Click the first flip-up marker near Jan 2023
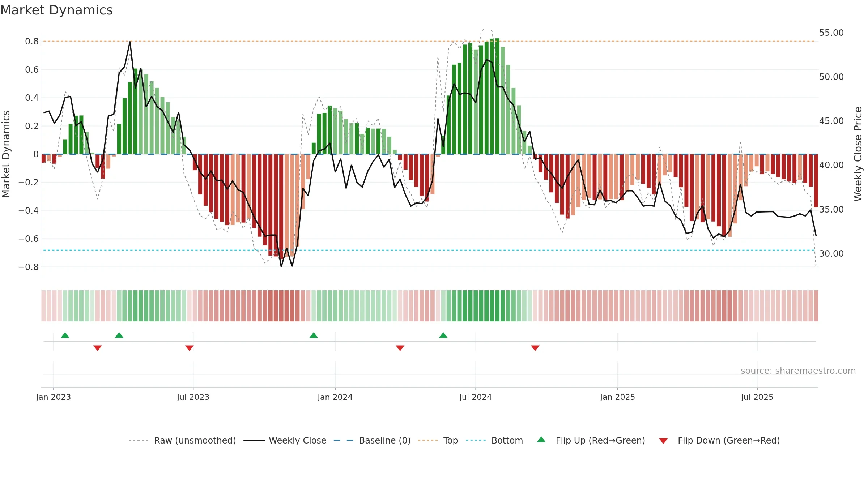Viewport: 868px width, 488px height. pos(65,335)
